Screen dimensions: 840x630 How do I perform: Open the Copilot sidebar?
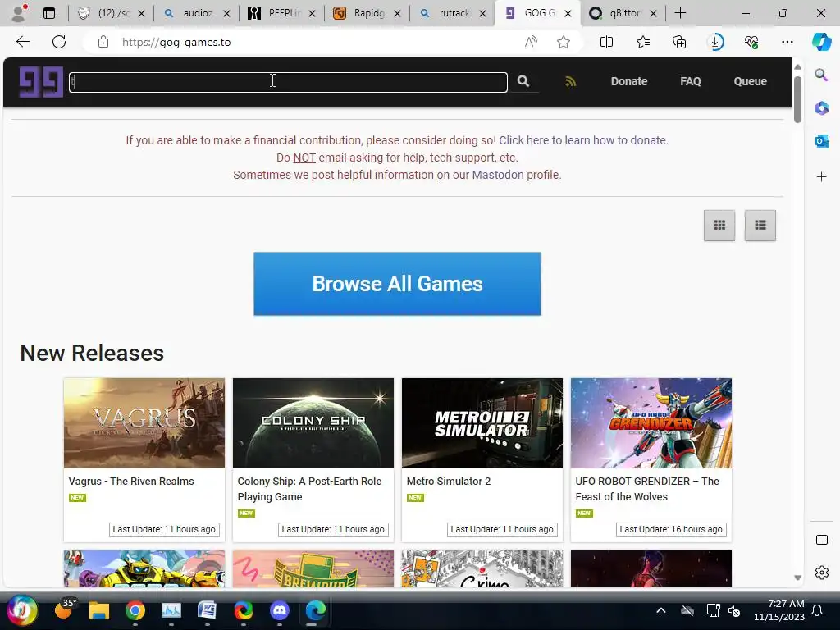(x=821, y=42)
